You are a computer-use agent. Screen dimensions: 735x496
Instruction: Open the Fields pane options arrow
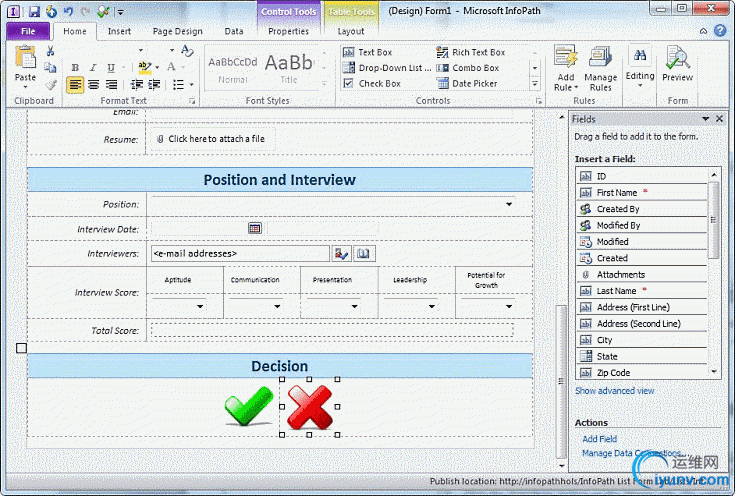coord(705,119)
